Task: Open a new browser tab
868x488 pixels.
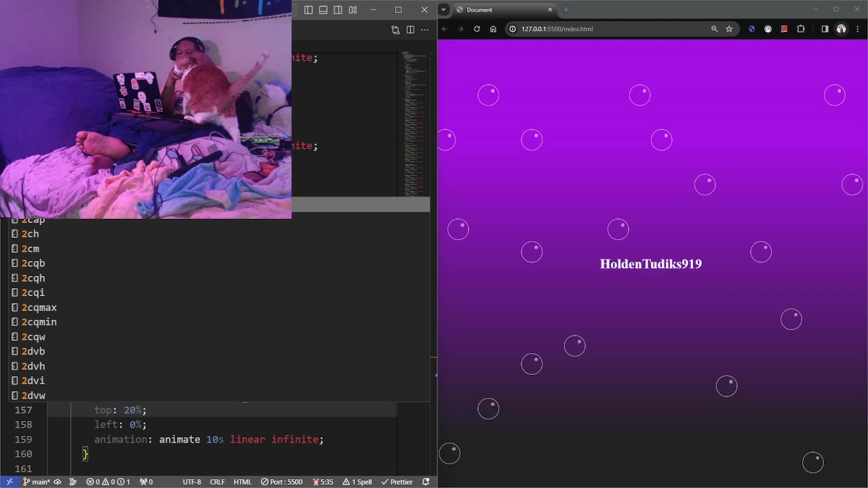Action: [x=566, y=9]
